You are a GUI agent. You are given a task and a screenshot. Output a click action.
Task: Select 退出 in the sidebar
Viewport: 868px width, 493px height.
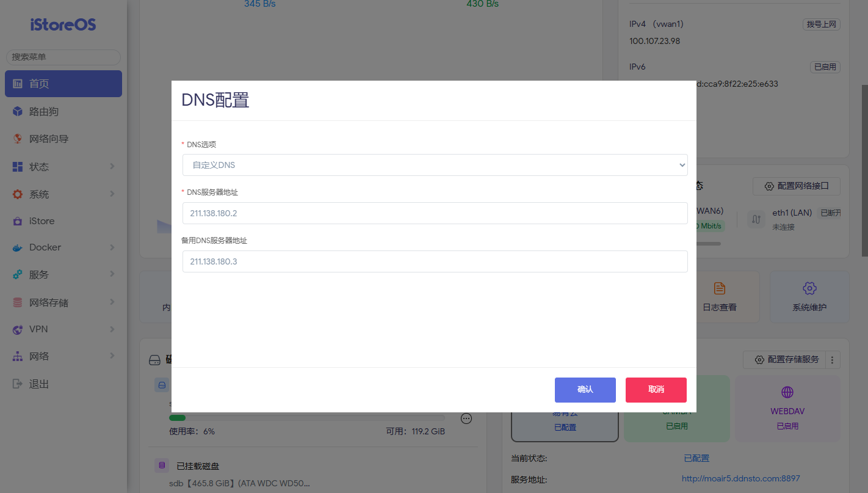39,384
